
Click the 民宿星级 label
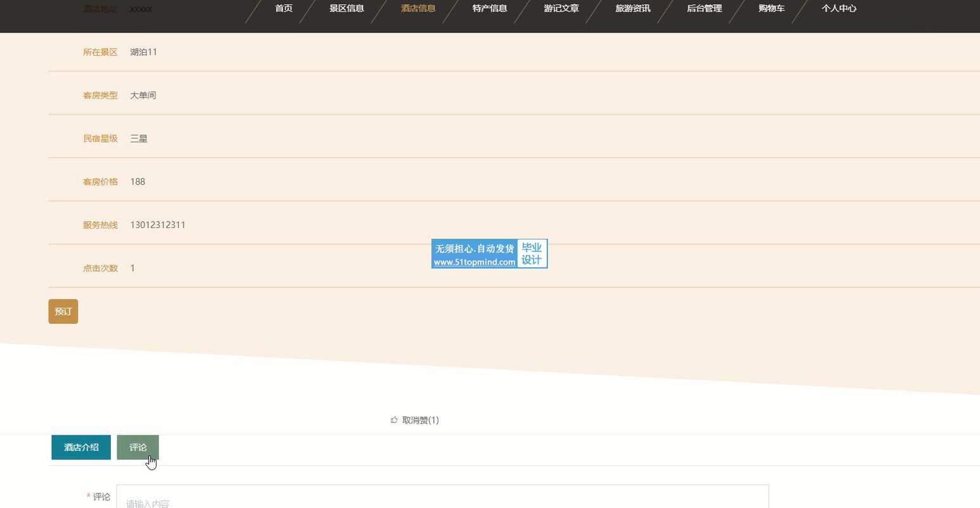point(100,138)
